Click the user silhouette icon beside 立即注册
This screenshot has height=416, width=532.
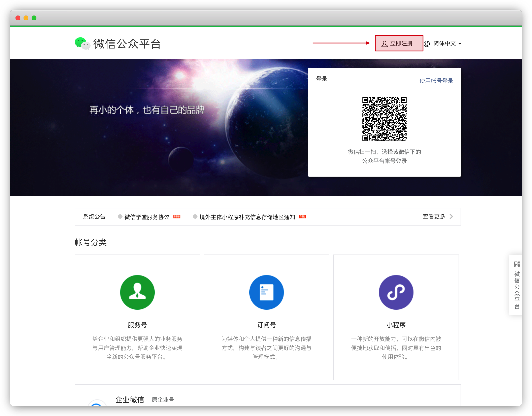click(x=384, y=44)
